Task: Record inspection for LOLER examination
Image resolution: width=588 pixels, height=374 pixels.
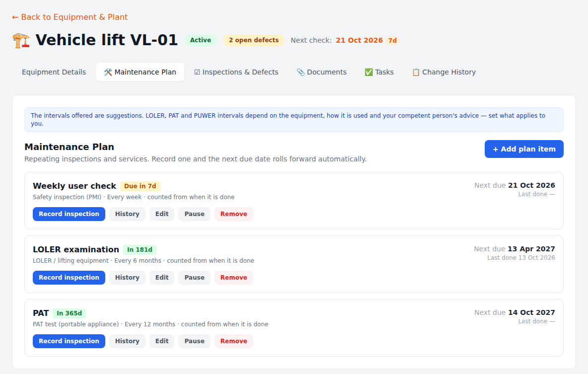Action: [69, 278]
